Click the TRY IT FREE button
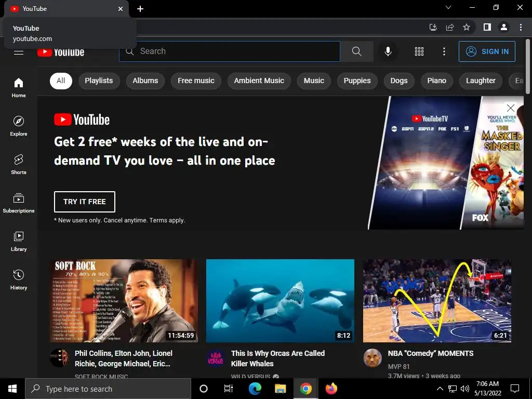This screenshot has width=532, height=399. tap(85, 202)
